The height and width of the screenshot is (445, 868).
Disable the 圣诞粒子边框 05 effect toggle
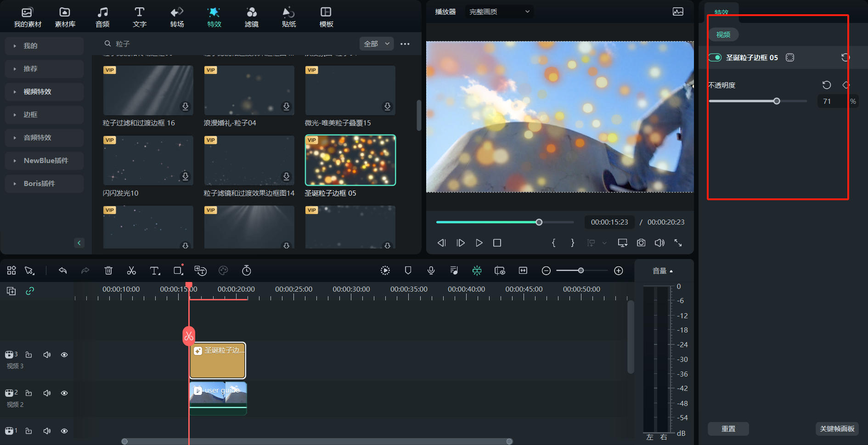click(715, 57)
